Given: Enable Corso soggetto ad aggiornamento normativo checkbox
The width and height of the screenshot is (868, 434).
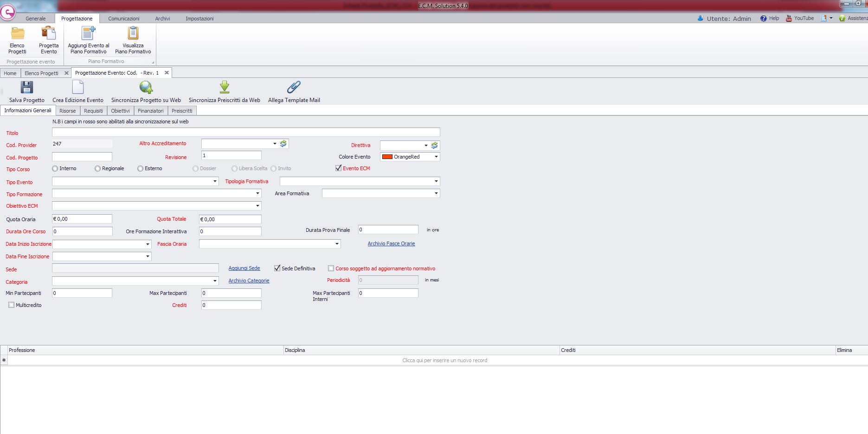Looking at the screenshot, I should click(x=331, y=268).
